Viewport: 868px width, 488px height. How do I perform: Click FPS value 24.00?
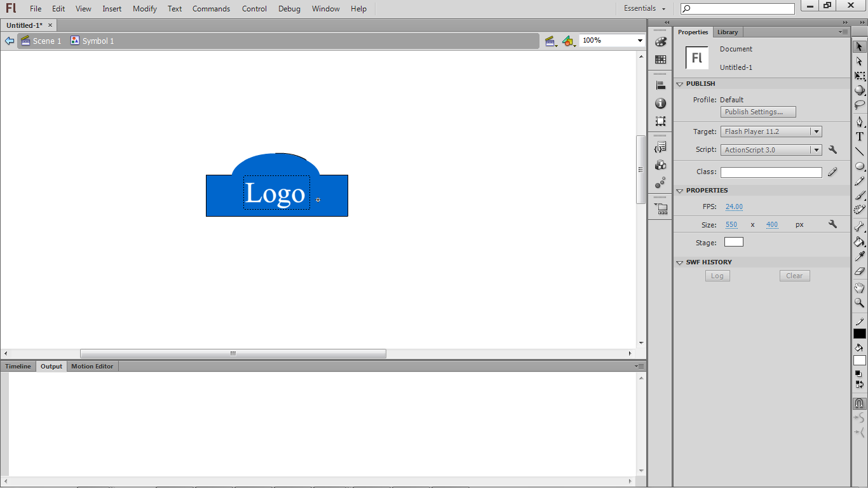coord(734,207)
